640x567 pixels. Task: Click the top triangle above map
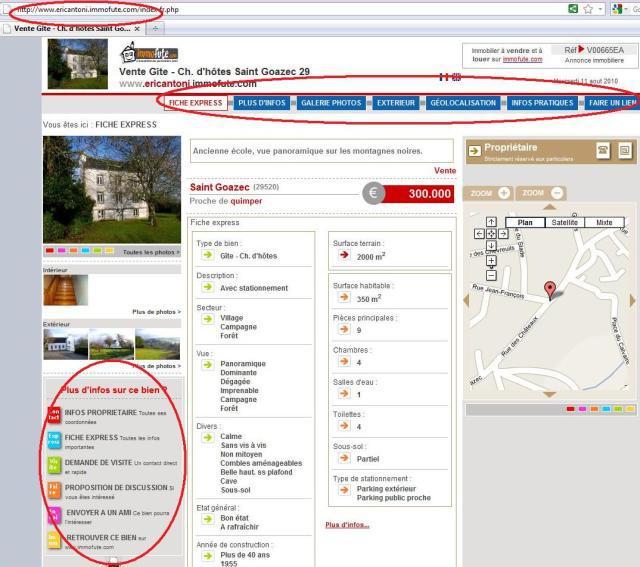click(x=550, y=207)
